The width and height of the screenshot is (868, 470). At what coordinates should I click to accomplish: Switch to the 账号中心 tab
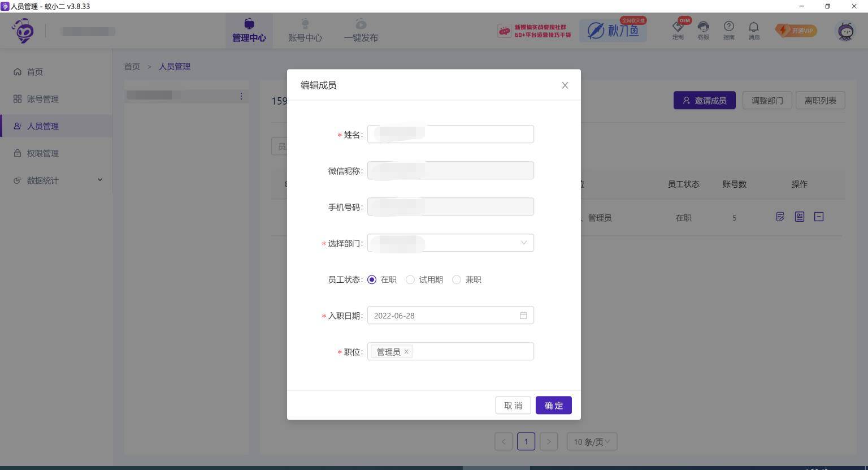click(305, 31)
